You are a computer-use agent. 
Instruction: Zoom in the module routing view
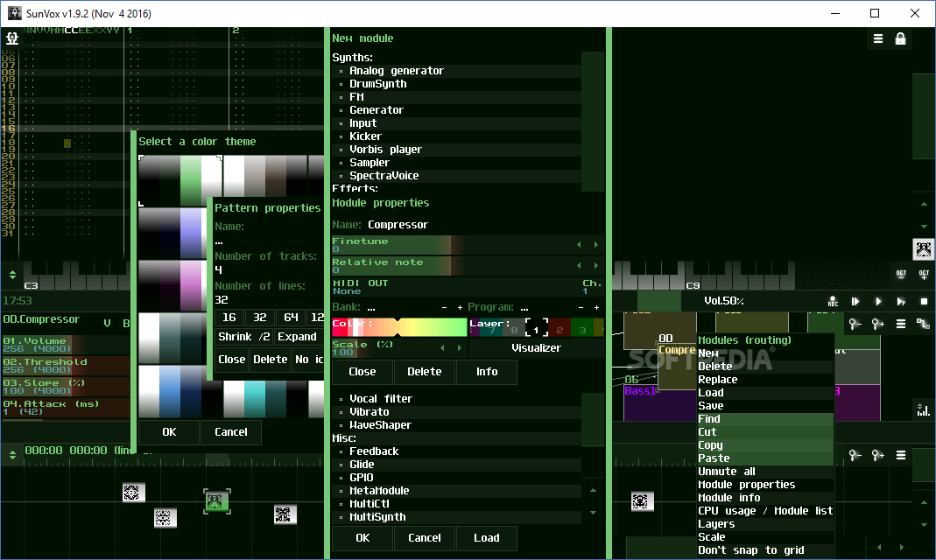tap(877, 324)
